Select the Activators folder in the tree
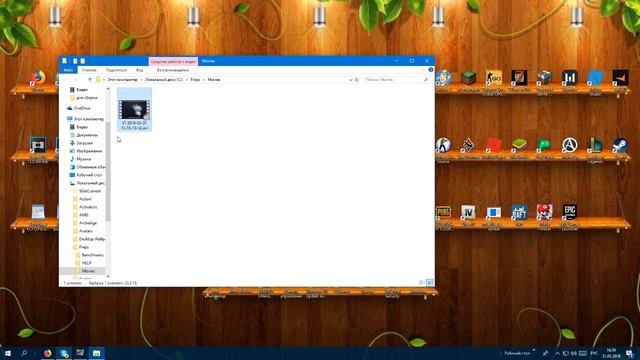Image resolution: width=640 pixels, height=360 pixels. coord(88,207)
